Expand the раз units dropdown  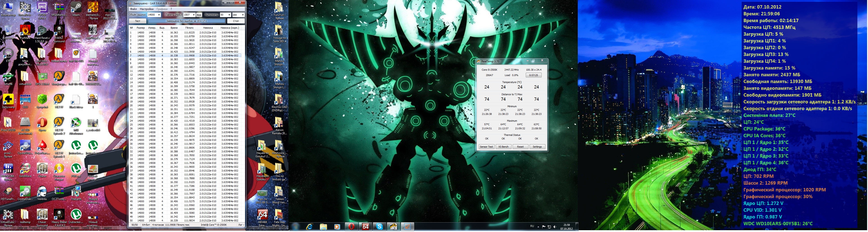pyautogui.click(x=243, y=15)
